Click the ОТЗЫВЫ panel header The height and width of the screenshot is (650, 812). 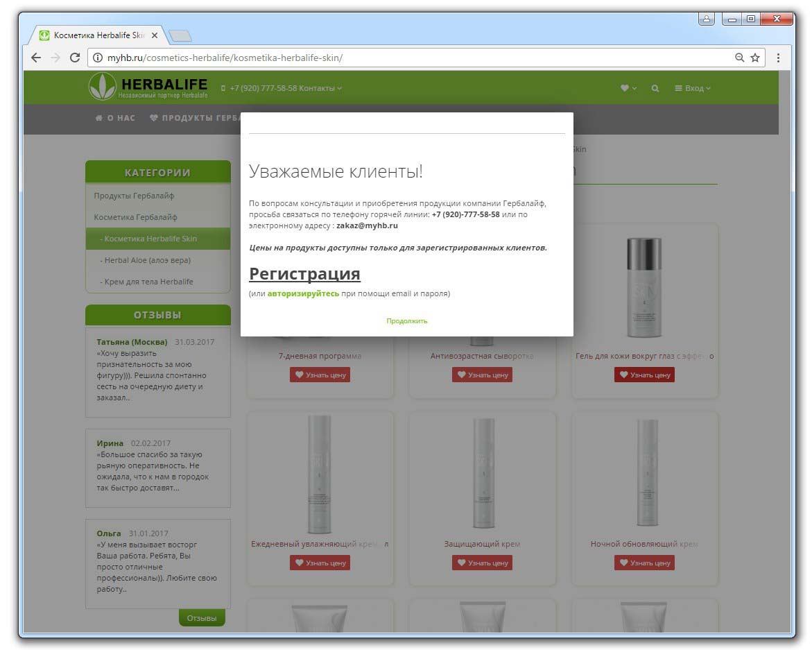pos(158,315)
